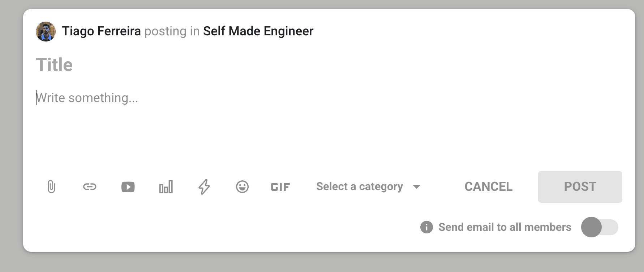
Task: Focus the Title field
Action: coord(329,65)
